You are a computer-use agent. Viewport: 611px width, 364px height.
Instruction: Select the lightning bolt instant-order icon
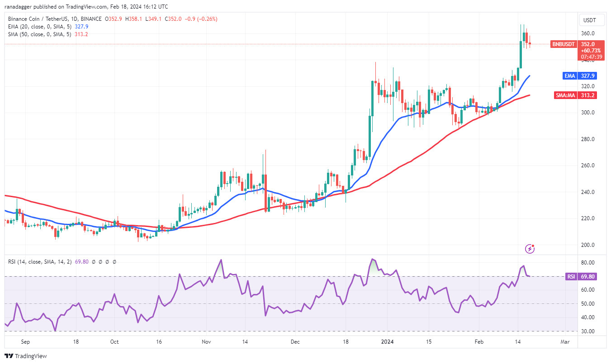[x=530, y=248]
